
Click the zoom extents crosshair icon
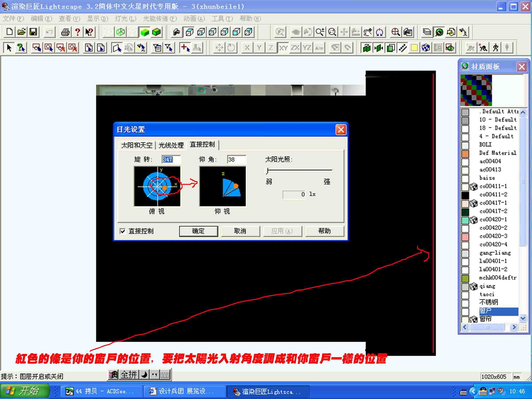tap(396, 32)
